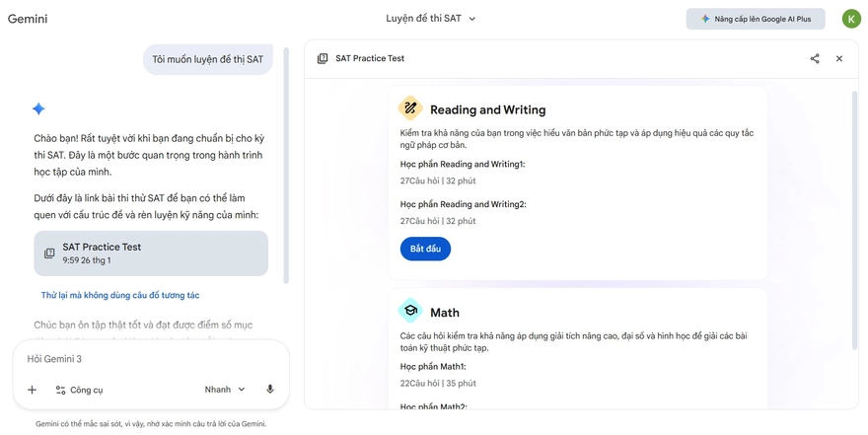Click the Gemini sparkle icon in the response
This screenshot has height=435, width=868.
point(38,109)
